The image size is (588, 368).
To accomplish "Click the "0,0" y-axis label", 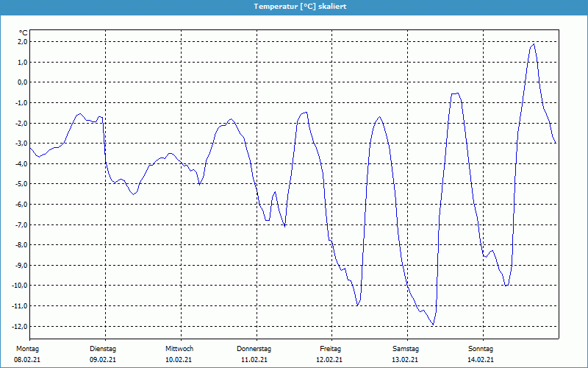I will point(21,82).
